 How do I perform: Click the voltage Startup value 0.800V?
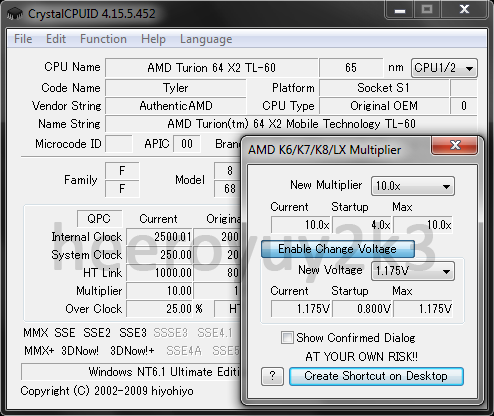click(362, 309)
